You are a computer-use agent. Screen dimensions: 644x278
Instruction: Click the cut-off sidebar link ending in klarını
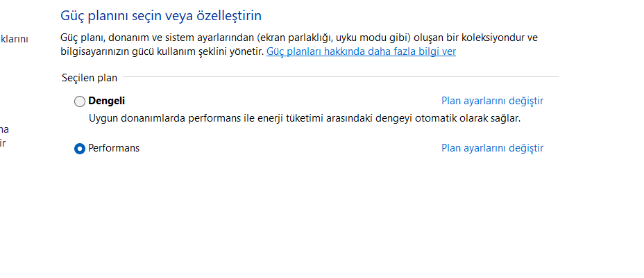(14, 39)
